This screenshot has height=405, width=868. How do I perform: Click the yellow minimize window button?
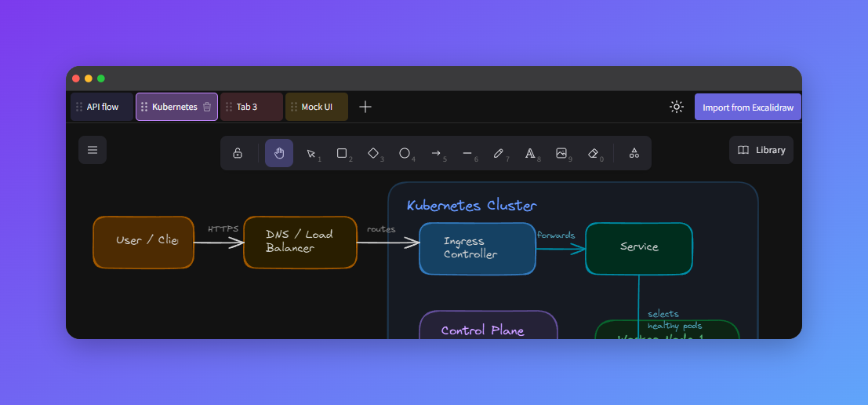point(89,78)
